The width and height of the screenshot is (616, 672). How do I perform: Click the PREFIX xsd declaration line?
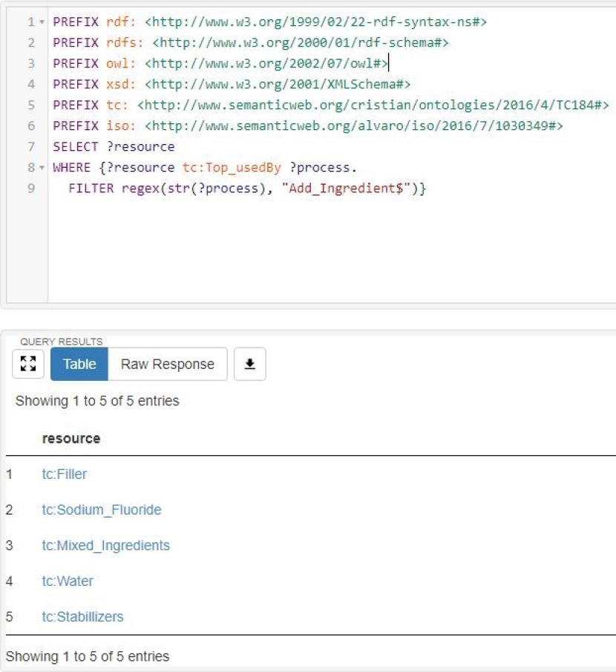tap(232, 84)
